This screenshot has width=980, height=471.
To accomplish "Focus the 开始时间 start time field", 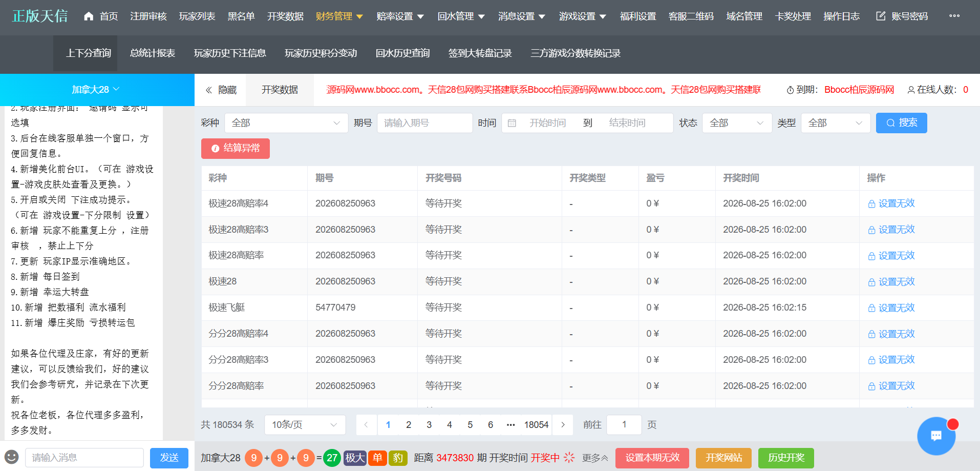I will tap(548, 123).
